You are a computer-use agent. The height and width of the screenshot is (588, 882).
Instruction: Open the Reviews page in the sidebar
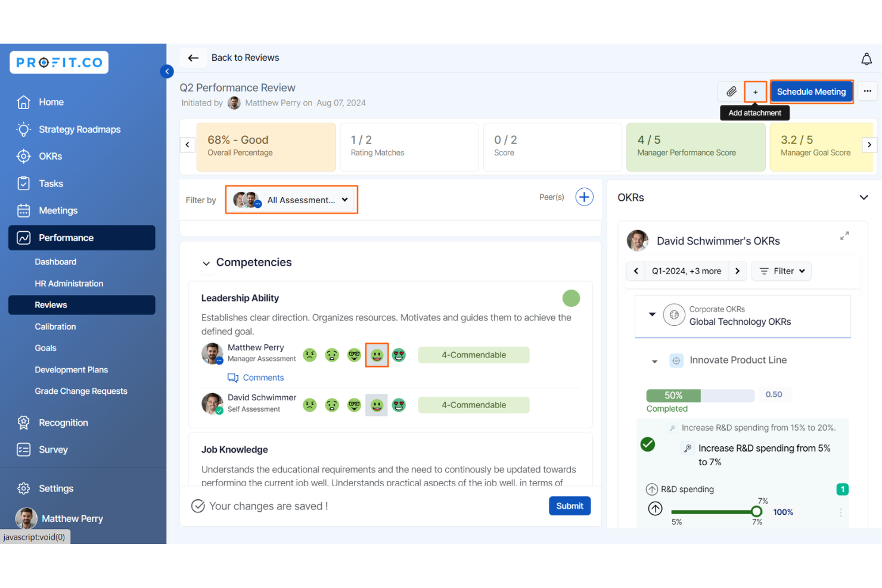[51, 304]
